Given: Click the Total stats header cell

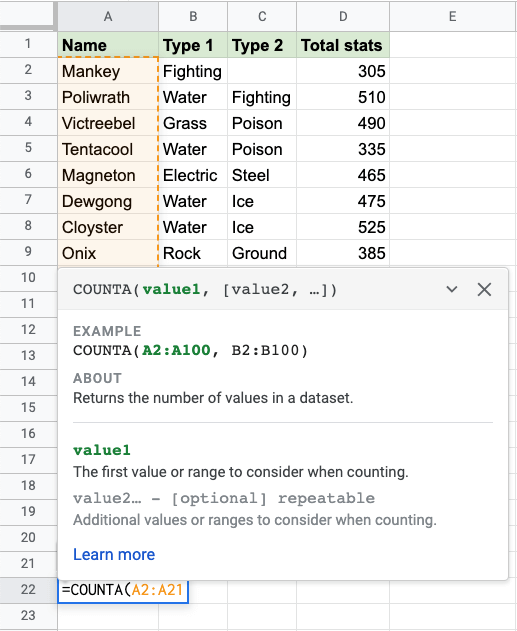Looking at the screenshot, I should (343, 45).
